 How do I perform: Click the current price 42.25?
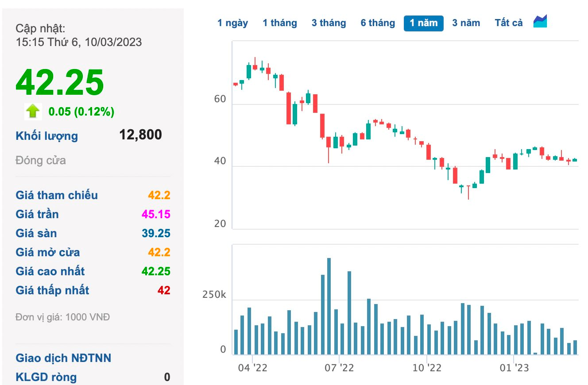[x=60, y=82]
